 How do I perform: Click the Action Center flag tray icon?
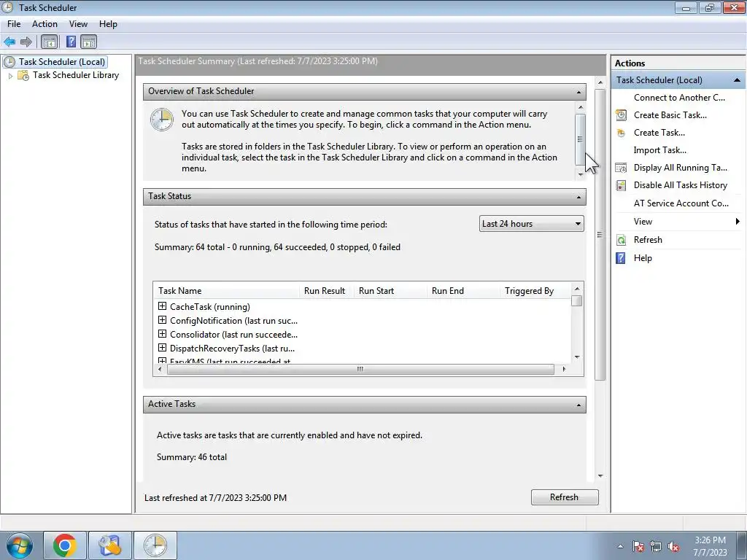tap(638, 547)
